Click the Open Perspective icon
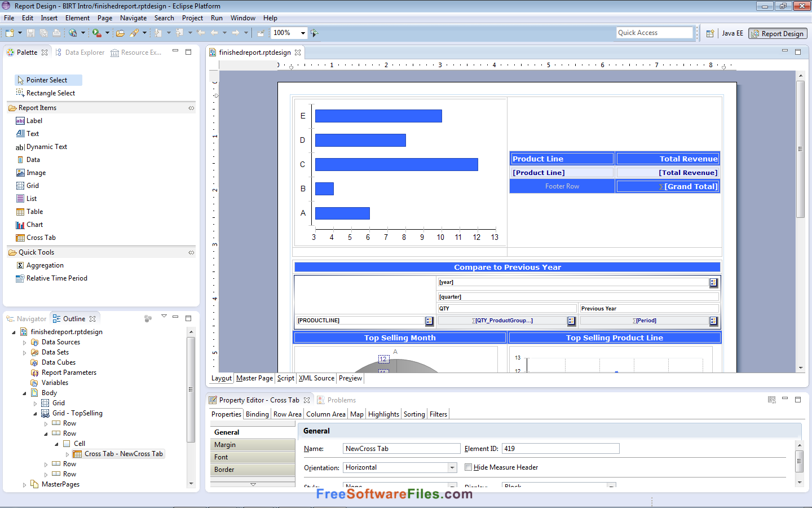Screen dimensions: 812x508 710,33
